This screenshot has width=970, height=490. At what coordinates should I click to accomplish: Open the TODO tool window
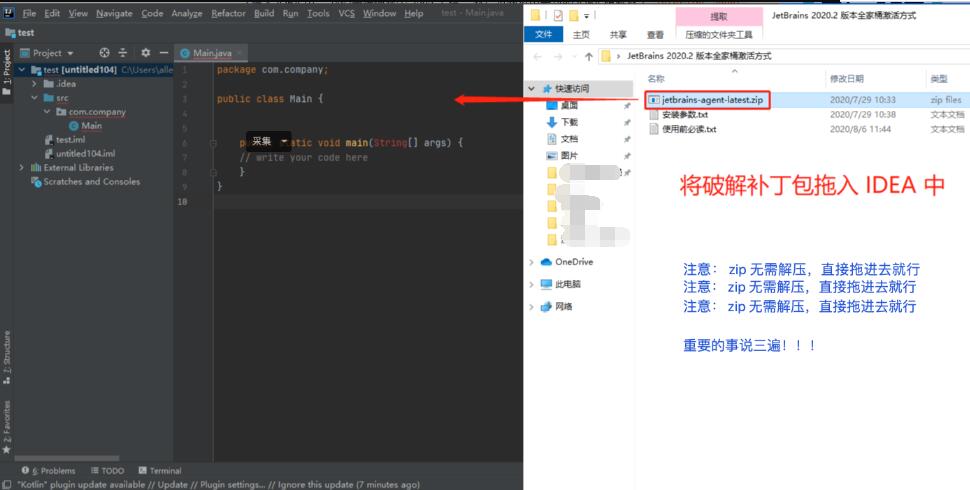108,471
